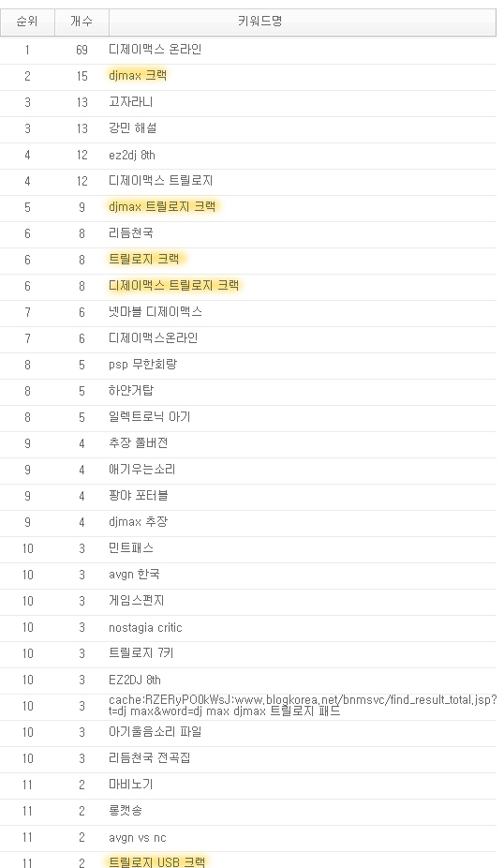Open highlighted 트릴로지 USB 크랙 keyword

[x=157, y=862]
